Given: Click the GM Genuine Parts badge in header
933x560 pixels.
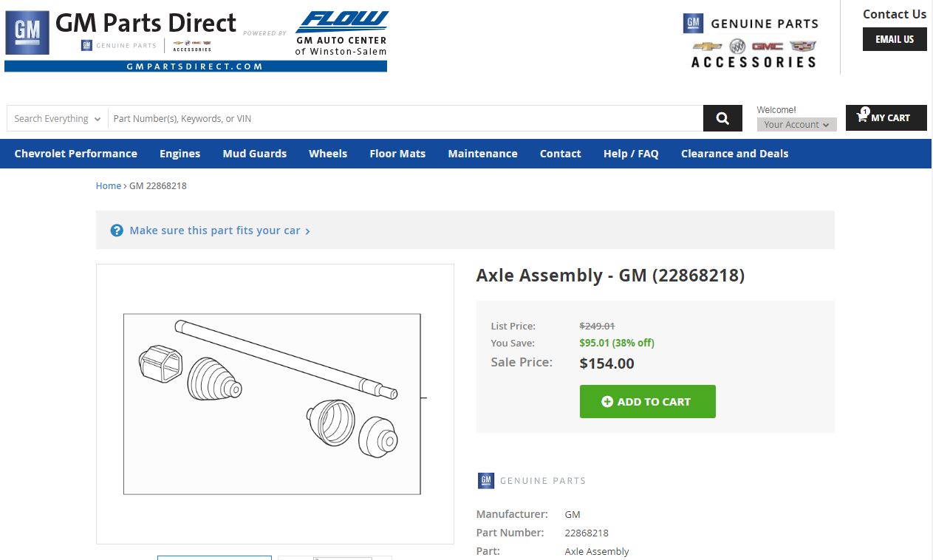Looking at the screenshot, I should coord(751,24).
